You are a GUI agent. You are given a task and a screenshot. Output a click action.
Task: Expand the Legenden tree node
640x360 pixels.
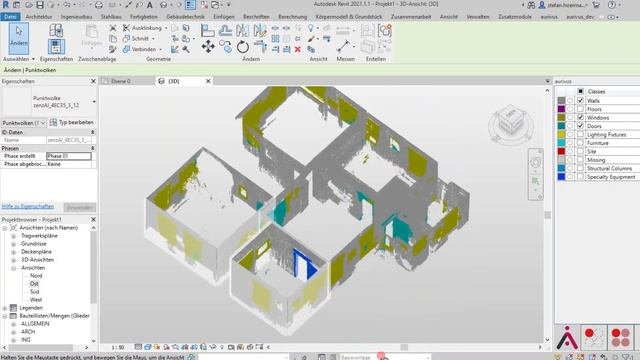[5, 308]
